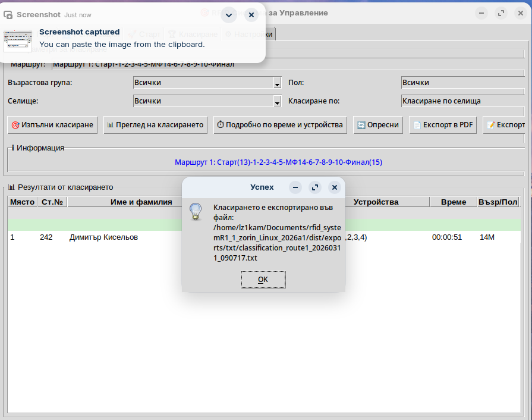Image resolution: width=532 pixels, height=420 pixels.
Task: Expand the Селище dropdown arrow
Action: [x=277, y=102]
